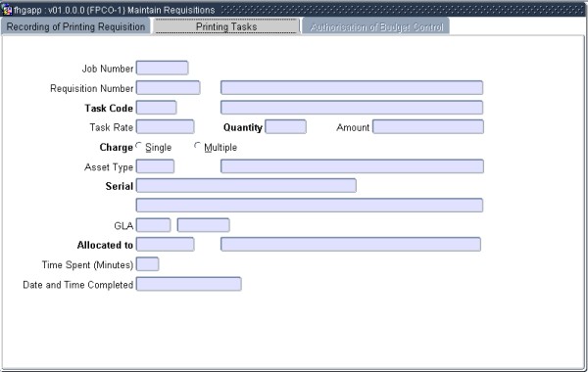Select the Single charge radio button
The width and height of the screenshot is (588, 372).
pyautogui.click(x=139, y=146)
